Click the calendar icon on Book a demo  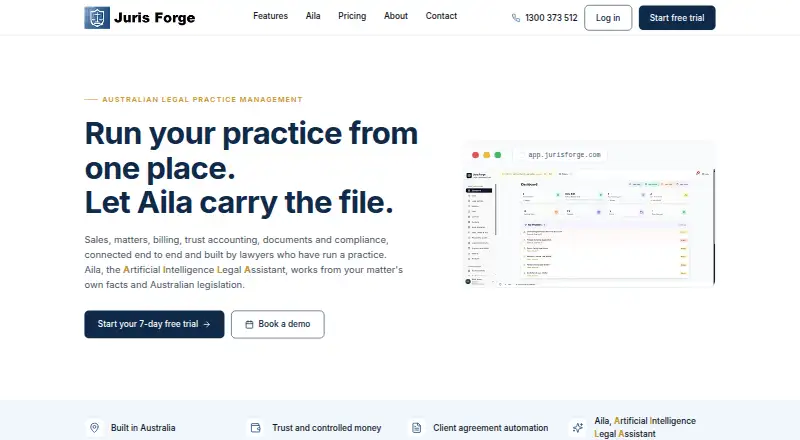249,324
